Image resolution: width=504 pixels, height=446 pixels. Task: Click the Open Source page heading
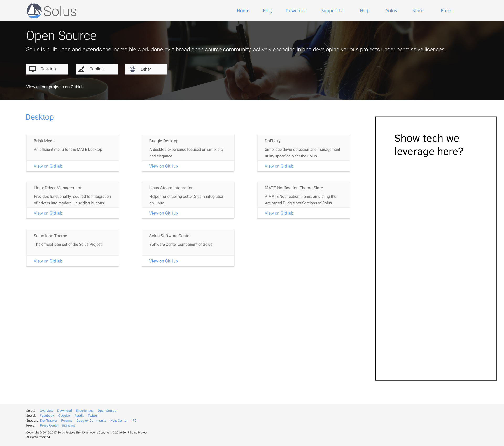(x=61, y=36)
